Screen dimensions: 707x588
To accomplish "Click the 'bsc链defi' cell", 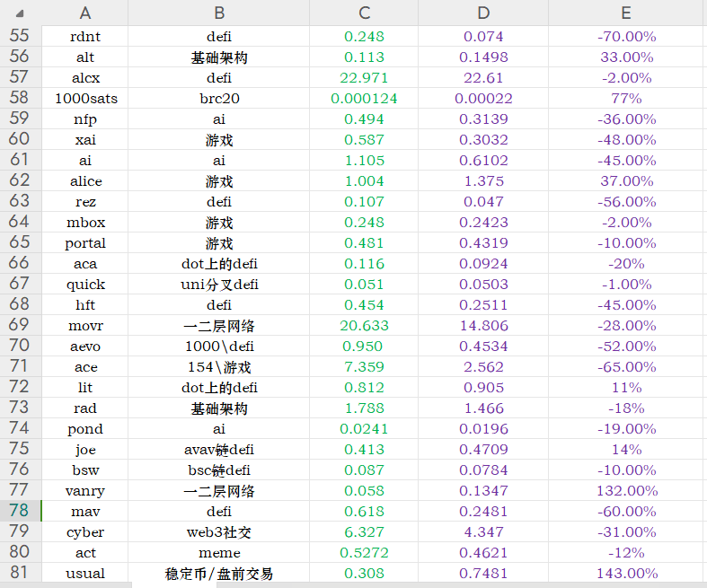I will tap(218, 470).
